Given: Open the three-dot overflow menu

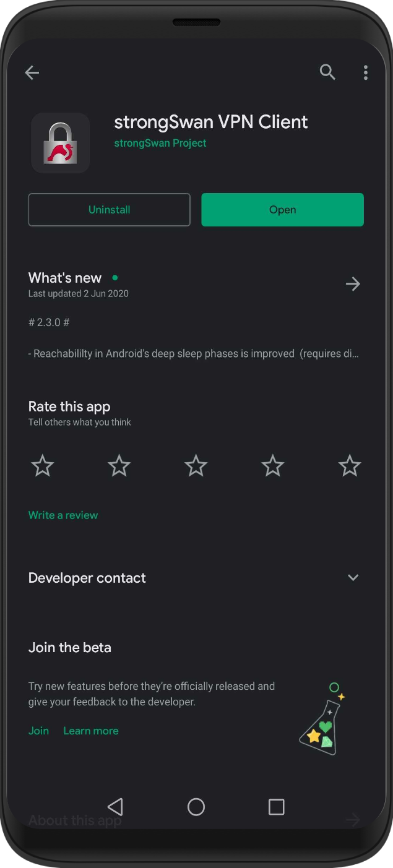Looking at the screenshot, I should coord(365,72).
